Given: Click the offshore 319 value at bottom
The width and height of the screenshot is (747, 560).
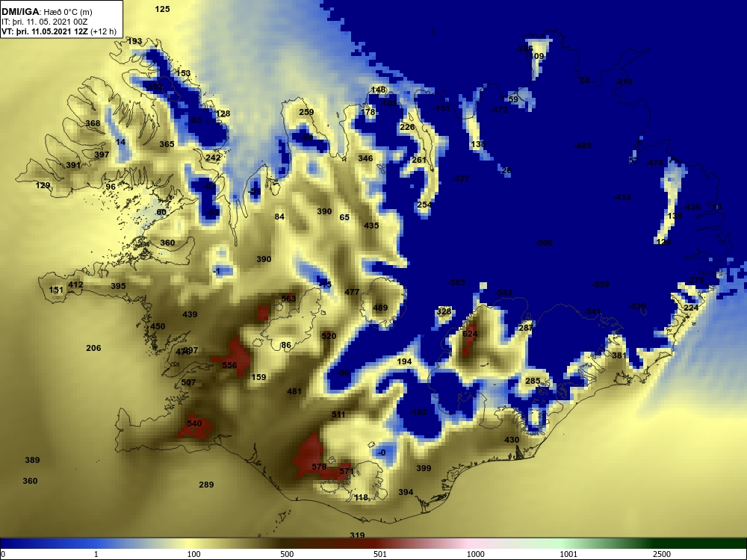Looking at the screenshot, I should 357,535.
